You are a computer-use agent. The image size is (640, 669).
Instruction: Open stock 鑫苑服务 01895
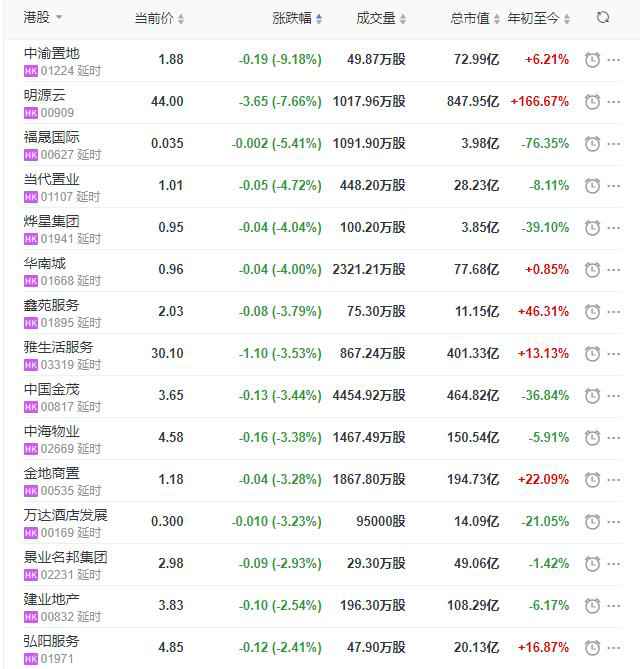click(x=62, y=314)
